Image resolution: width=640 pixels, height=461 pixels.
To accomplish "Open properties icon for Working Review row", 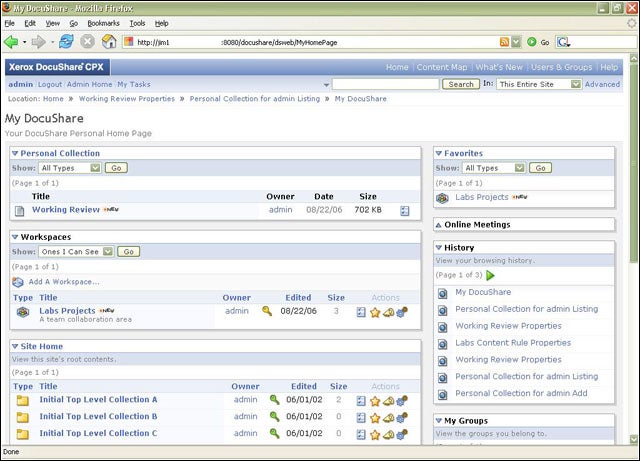I will point(404,211).
